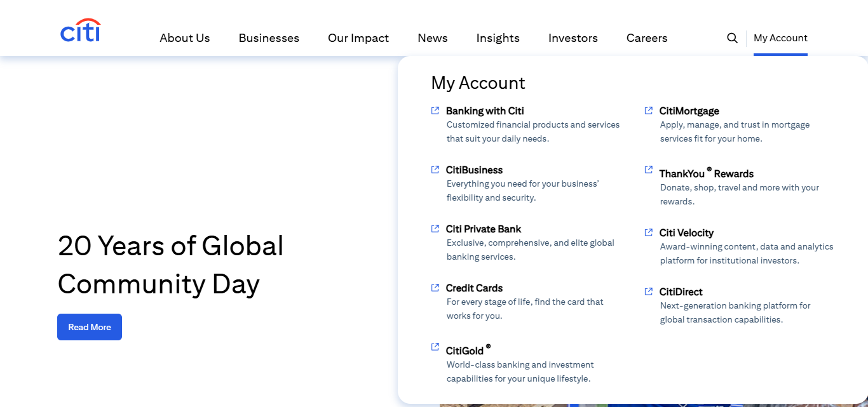Open the Businesses menu

coord(269,38)
